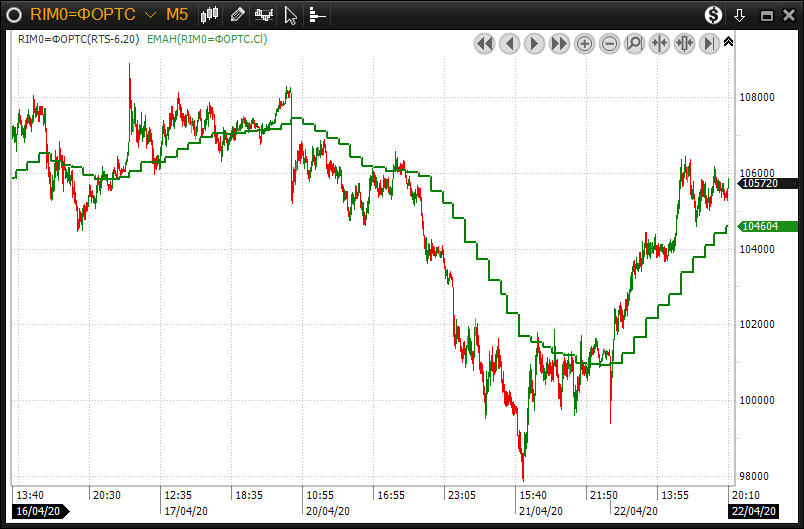The width and height of the screenshot is (804, 529).
Task: Compress the chart horizontally
Action: point(660,43)
